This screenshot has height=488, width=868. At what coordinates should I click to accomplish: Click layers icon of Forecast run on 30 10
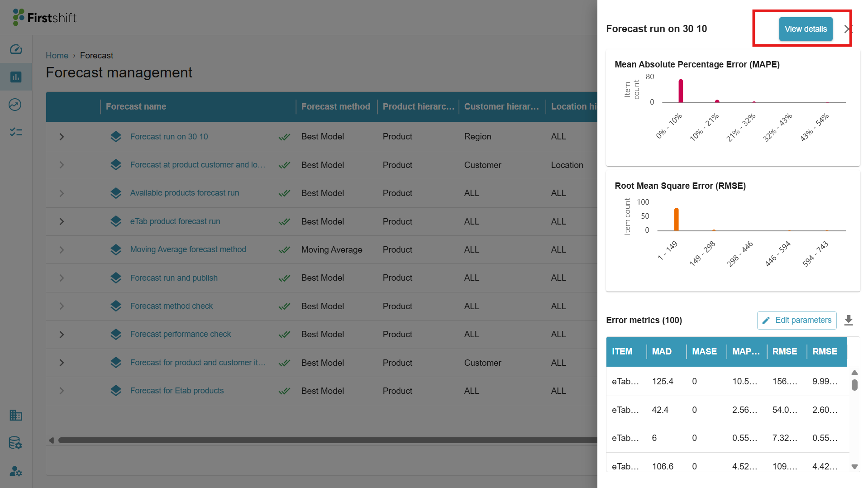(116, 137)
